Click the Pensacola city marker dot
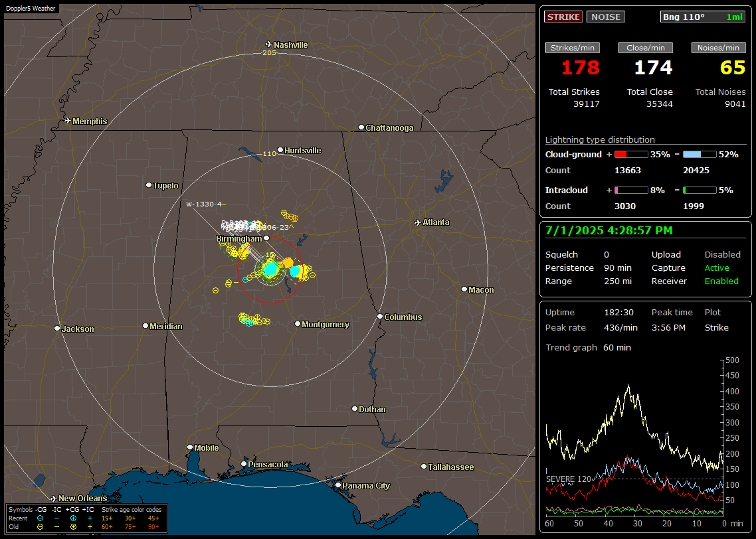 point(244,464)
